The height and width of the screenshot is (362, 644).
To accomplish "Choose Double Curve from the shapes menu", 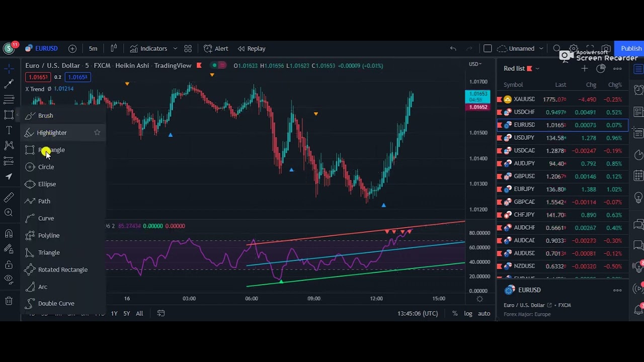I will click(x=63, y=304).
